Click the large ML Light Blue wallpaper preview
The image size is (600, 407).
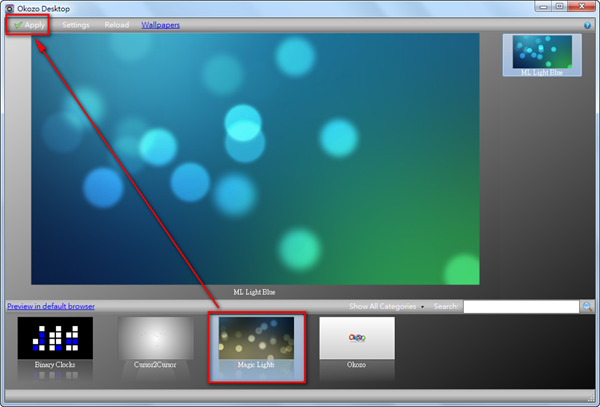(x=255, y=159)
